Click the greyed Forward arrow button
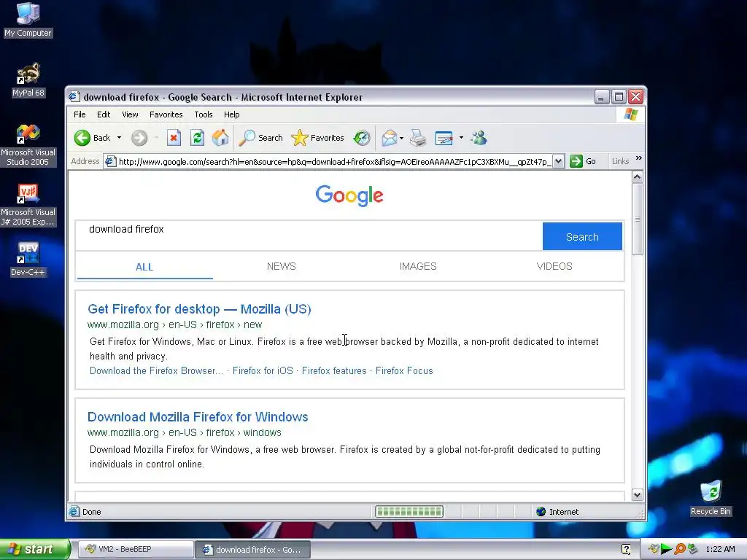This screenshot has height=560, width=747. 139,138
